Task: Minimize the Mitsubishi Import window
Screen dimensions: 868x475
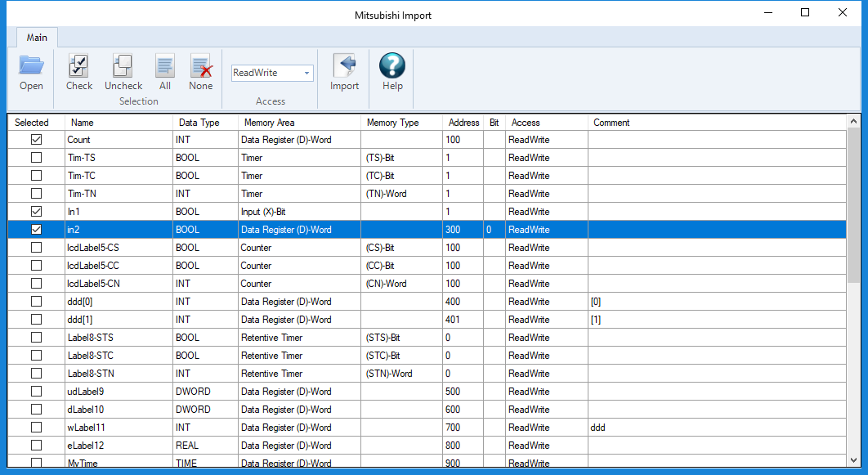Action: pyautogui.click(x=768, y=12)
